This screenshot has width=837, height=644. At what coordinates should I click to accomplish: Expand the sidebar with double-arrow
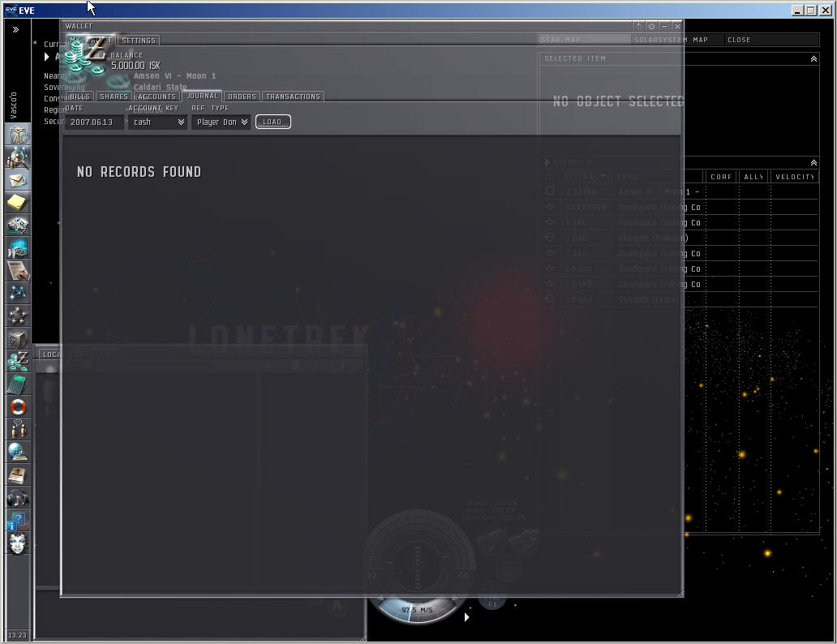[x=15, y=29]
